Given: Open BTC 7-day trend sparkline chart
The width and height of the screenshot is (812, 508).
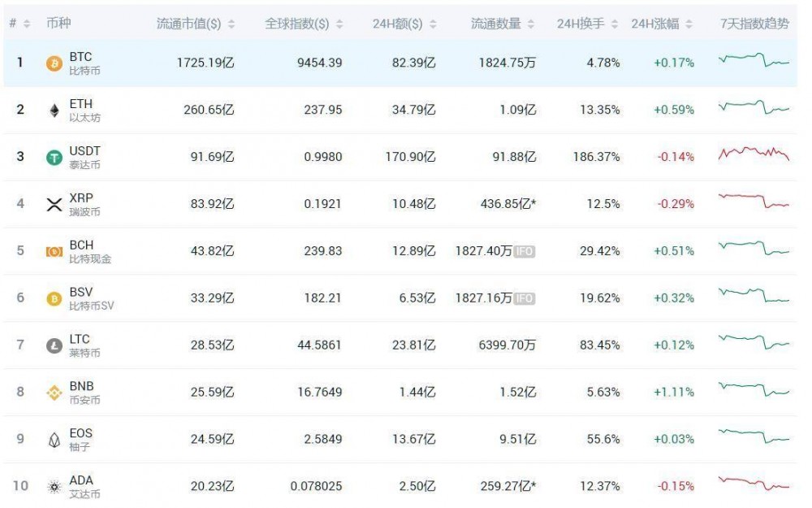Looking at the screenshot, I should [754, 59].
